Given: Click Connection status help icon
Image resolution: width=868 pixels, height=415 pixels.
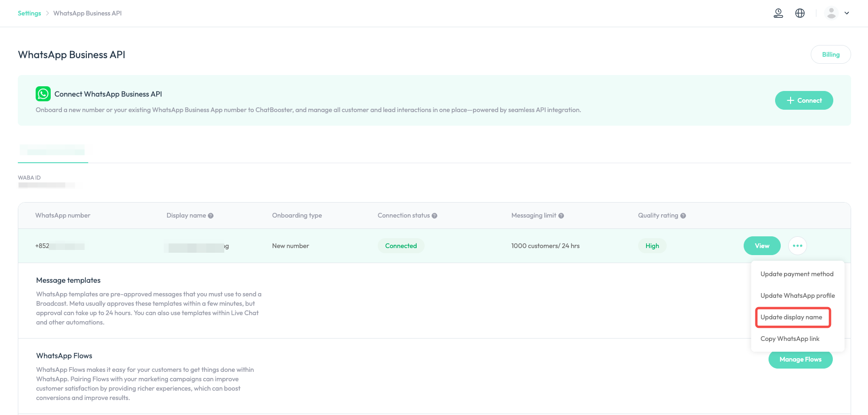Looking at the screenshot, I should [434, 216].
